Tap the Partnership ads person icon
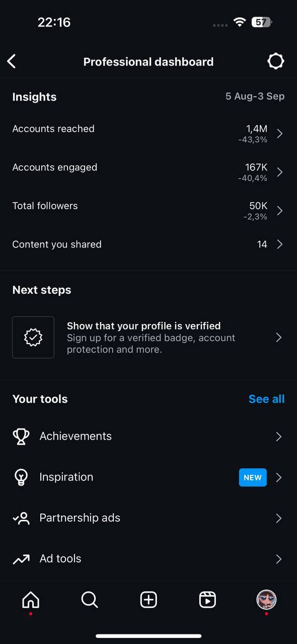This screenshot has height=644, width=297. [21, 518]
